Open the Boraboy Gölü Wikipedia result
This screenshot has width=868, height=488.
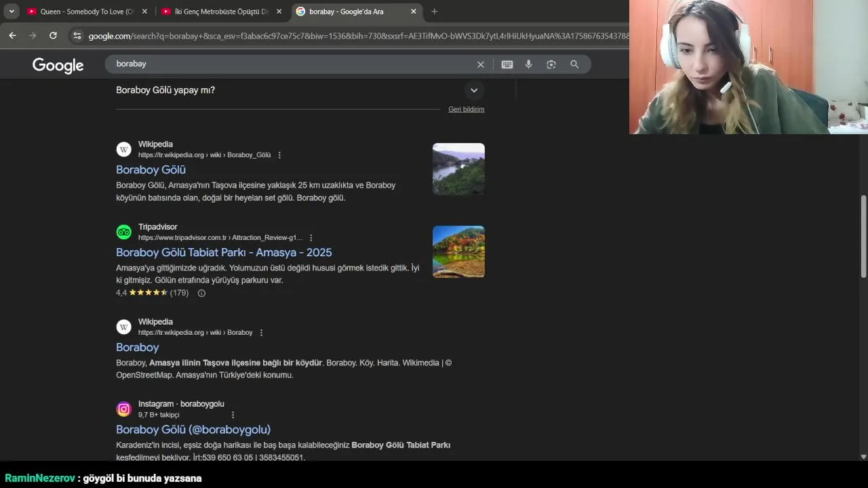(151, 169)
